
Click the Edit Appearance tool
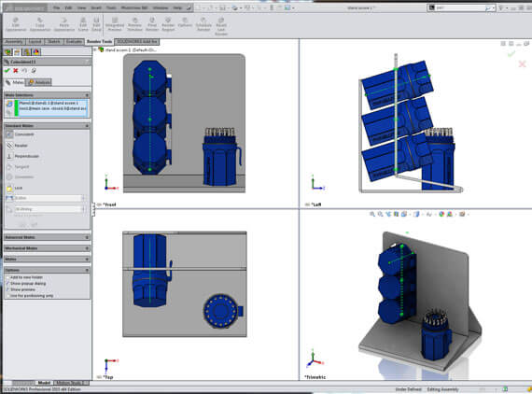pos(16,25)
